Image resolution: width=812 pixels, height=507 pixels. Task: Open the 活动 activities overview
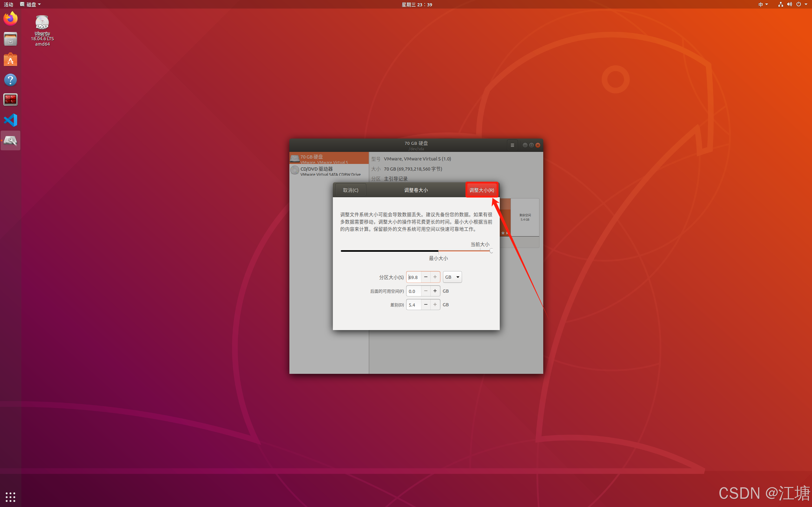(x=8, y=4)
